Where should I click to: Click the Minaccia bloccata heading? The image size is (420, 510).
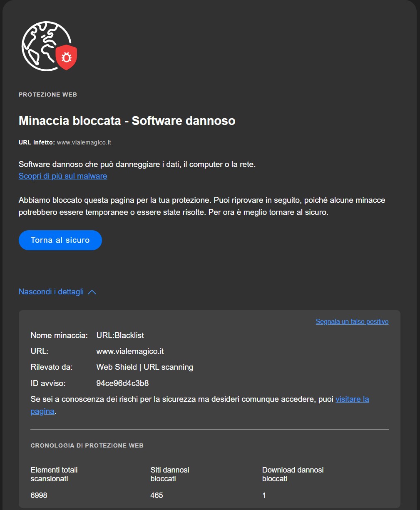coord(127,121)
